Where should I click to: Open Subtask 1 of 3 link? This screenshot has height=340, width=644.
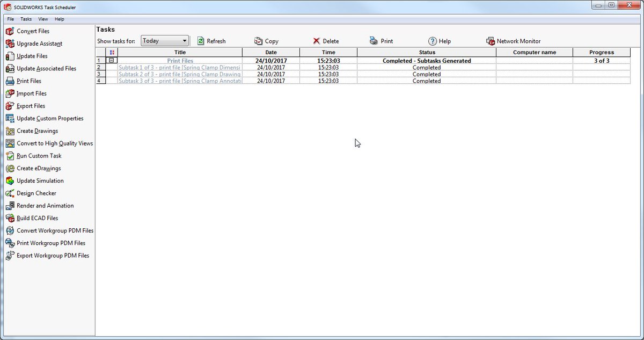coord(180,68)
